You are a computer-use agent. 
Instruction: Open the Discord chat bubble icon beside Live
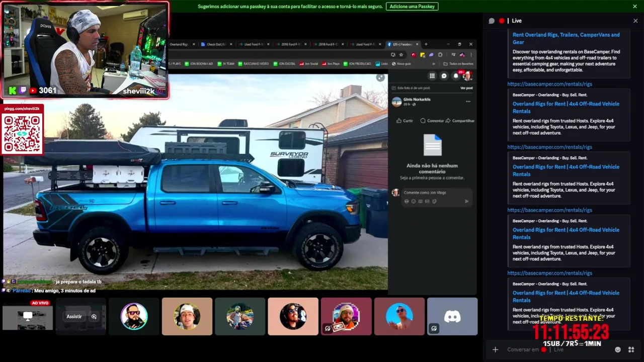click(x=492, y=21)
